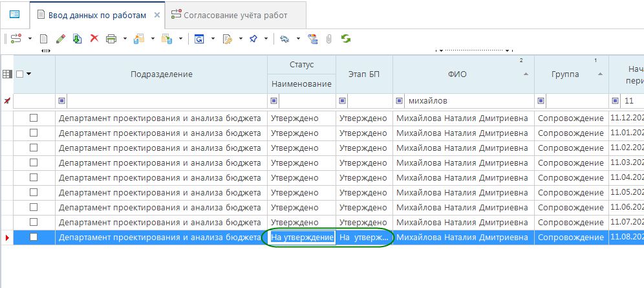The height and width of the screenshot is (288, 644).
Task: Click the red X delete icon
Action: pos(94,39)
